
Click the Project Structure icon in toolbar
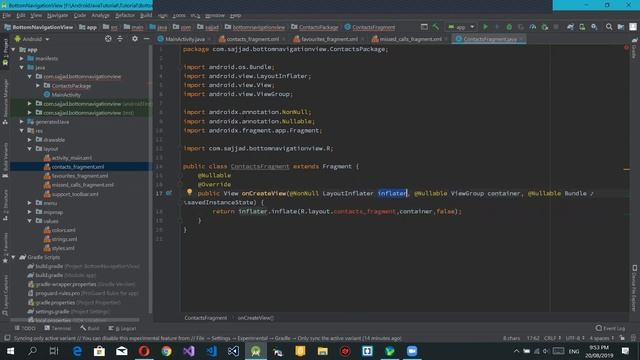pyautogui.click(x=621, y=27)
